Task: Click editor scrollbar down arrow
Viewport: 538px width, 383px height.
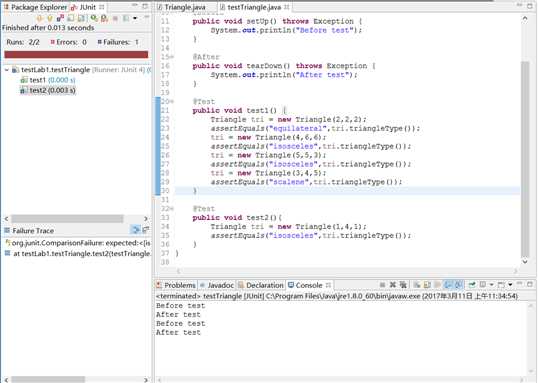Action: point(525,262)
